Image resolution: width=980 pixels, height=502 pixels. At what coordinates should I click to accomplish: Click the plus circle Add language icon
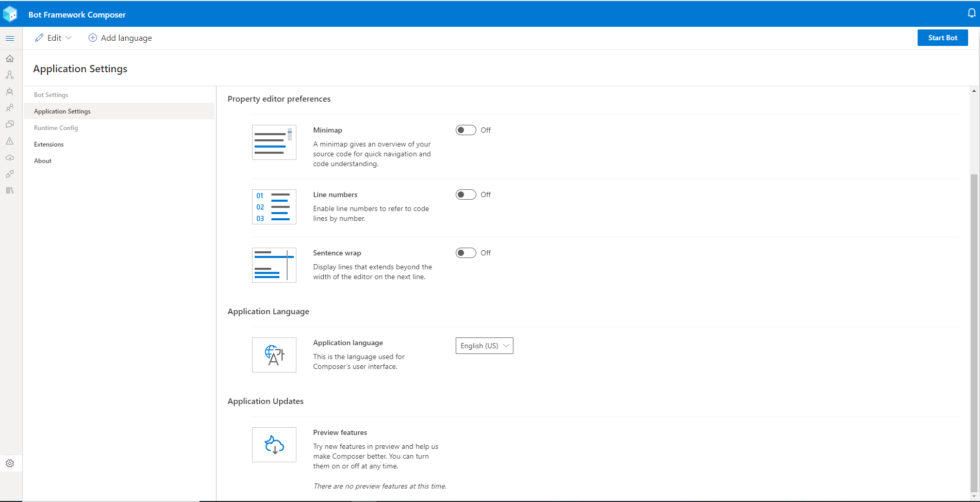tap(93, 38)
